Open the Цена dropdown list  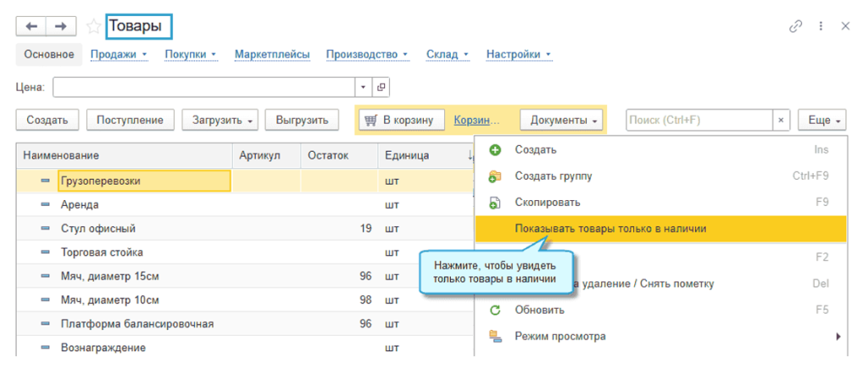coord(364,86)
